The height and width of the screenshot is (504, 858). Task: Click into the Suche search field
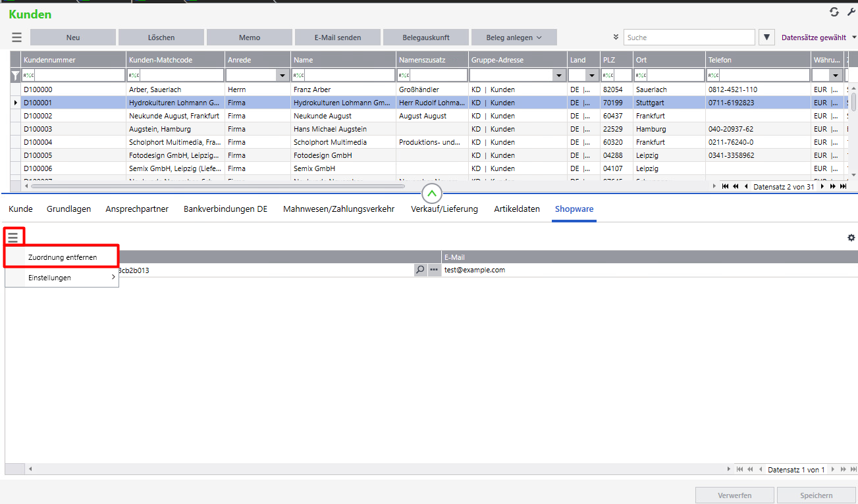(688, 38)
